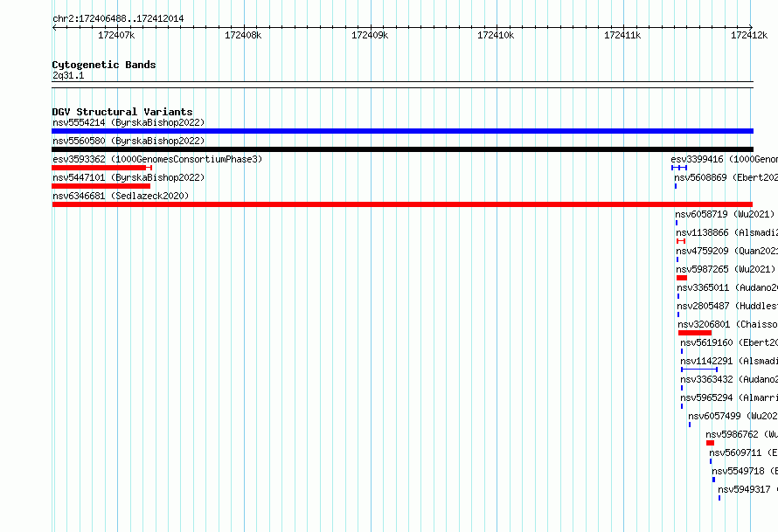The image size is (778, 532).
Task: Click the DGV Structural Variants track title
Action: pos(122,112)
